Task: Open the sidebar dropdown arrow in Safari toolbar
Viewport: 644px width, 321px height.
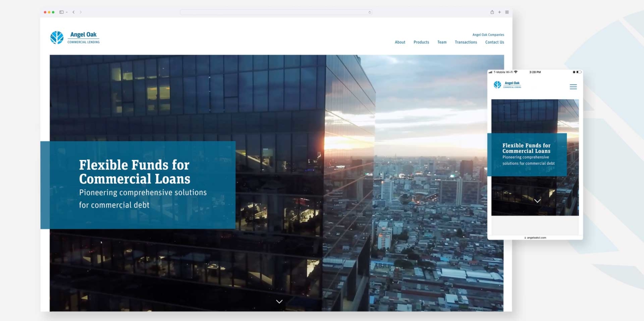Action: pos(67,12)
